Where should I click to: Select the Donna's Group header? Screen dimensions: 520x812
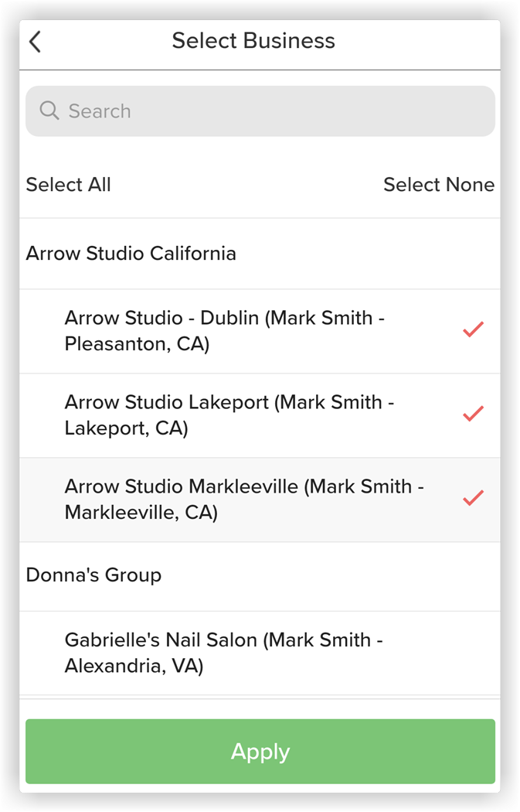pos(260,576)
